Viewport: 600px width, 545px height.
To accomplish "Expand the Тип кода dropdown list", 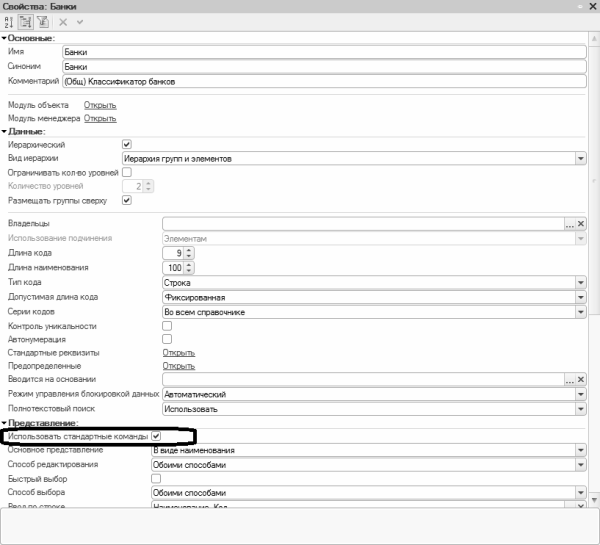I will tap(580, 283).
